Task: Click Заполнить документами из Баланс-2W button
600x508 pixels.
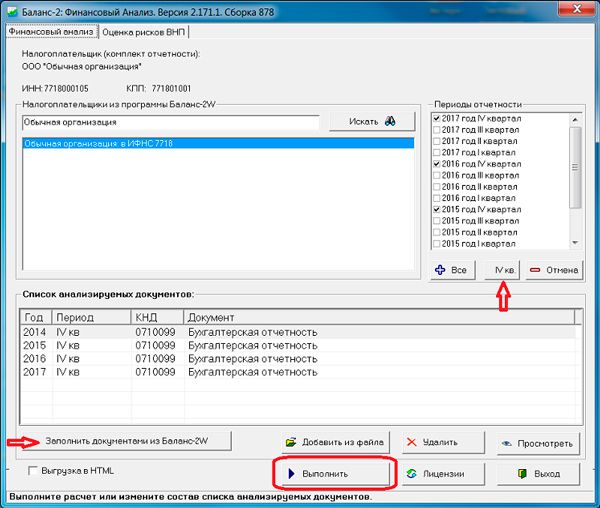Action: point(127,441)
